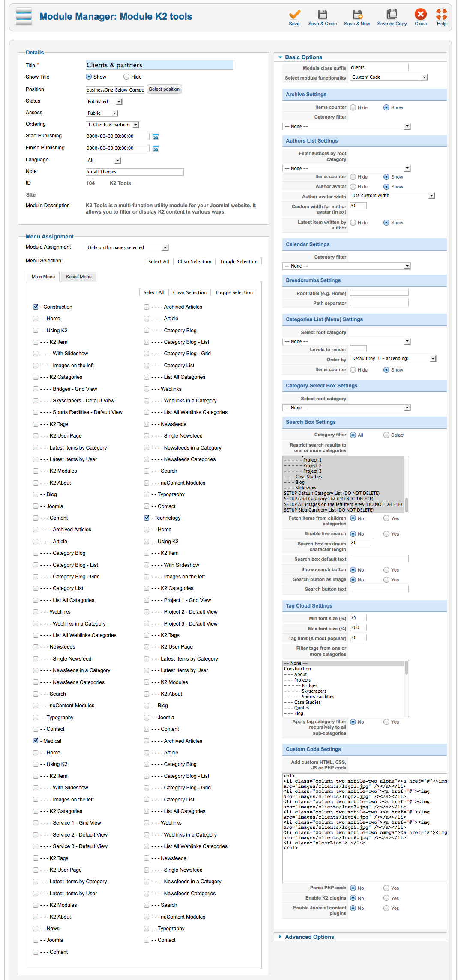
Task: Uncheck the Technology menu item checkbox
Action: coord(147,518)
